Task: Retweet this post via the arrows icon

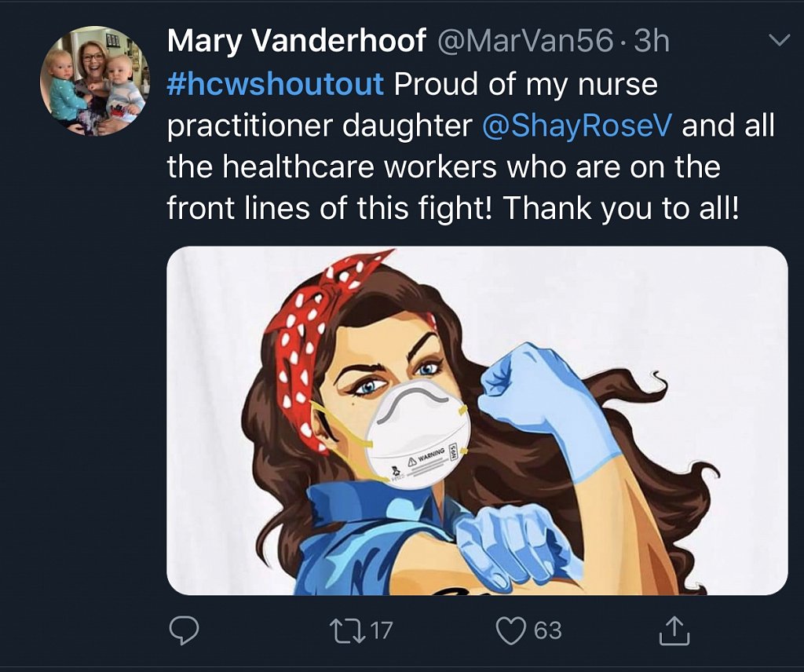Action: pyautogui.click(x=344, y=630)
